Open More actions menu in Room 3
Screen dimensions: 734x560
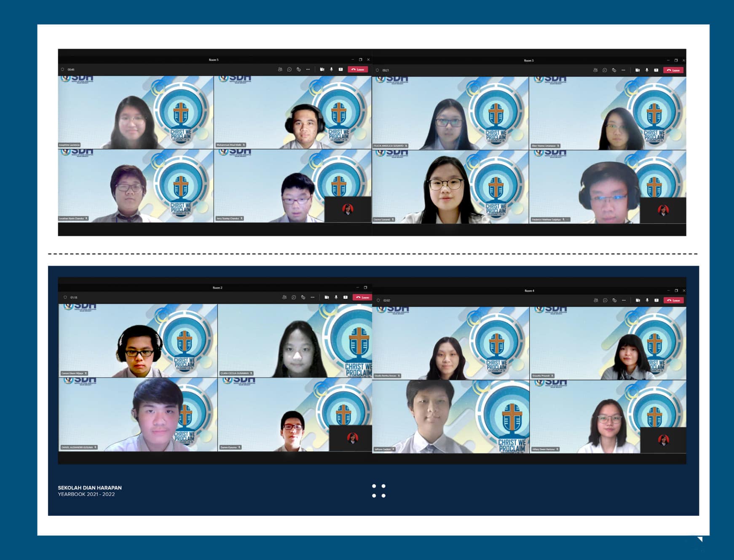tap(623, 70)
